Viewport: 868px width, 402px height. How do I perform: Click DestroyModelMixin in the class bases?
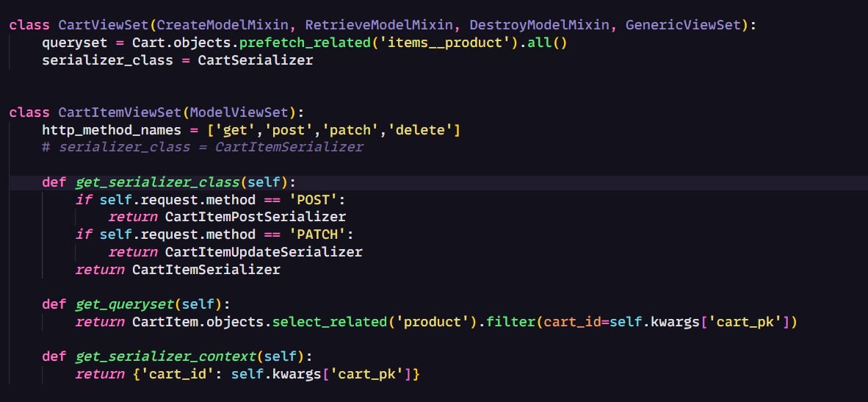539,25
